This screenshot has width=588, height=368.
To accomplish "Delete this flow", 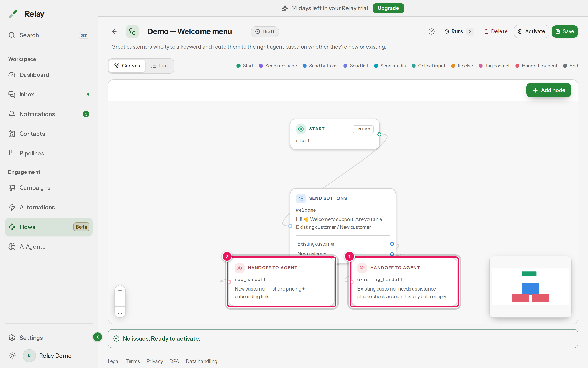I will pyautogui.click(x=496, y=31).
